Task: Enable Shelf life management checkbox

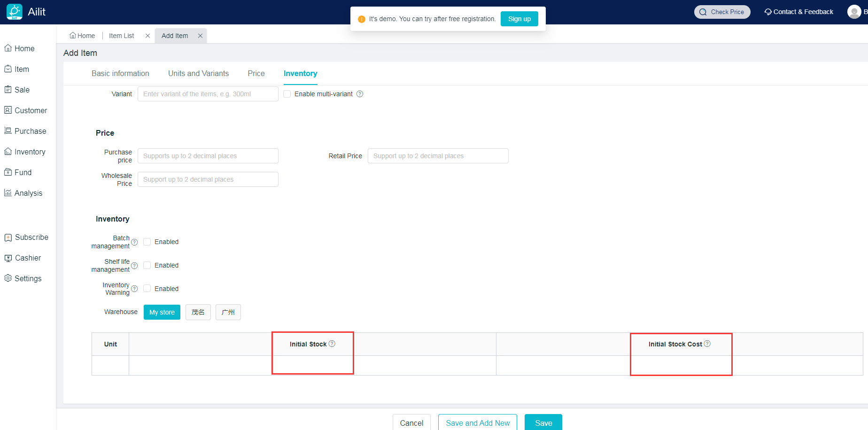Action: (147, 265)
